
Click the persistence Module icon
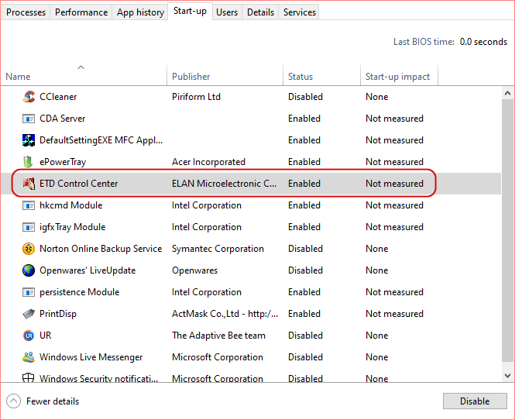tap(29, 292)
